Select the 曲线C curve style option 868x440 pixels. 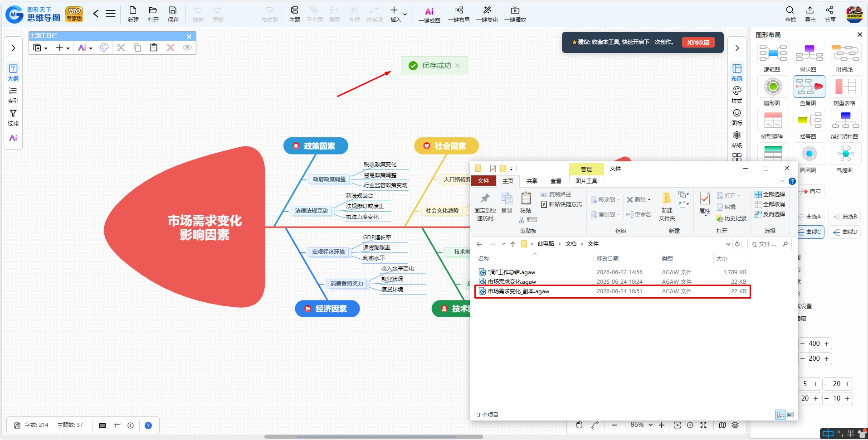point(811,232)
